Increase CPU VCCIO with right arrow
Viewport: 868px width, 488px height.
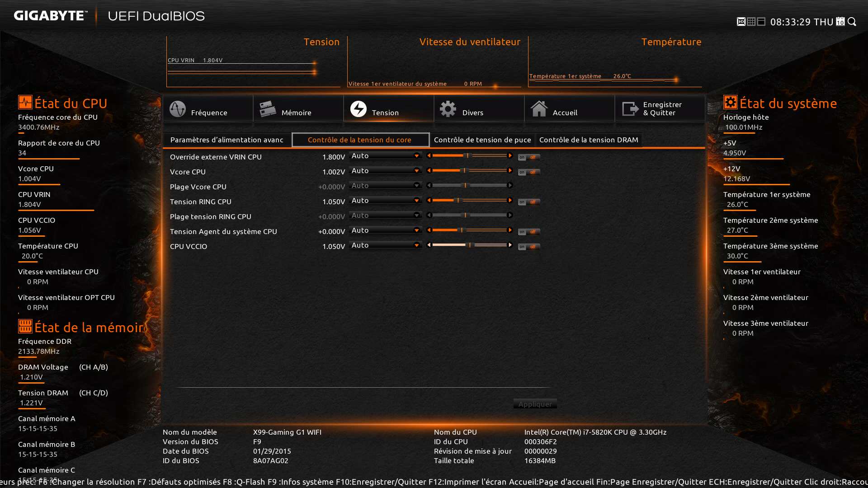510,245
